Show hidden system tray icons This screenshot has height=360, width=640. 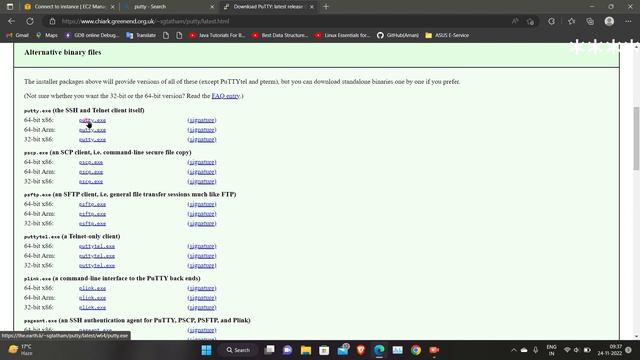[x=514, y=350]
